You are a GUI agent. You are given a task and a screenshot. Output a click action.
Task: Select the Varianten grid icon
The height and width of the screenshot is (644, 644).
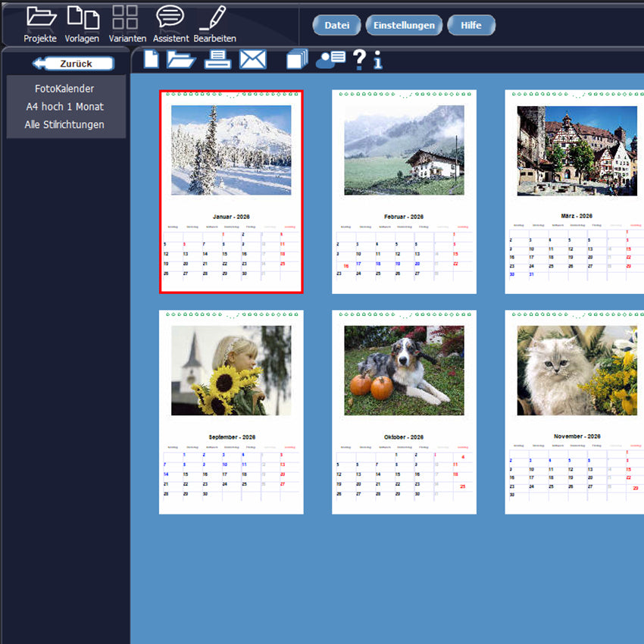[125, 17]
